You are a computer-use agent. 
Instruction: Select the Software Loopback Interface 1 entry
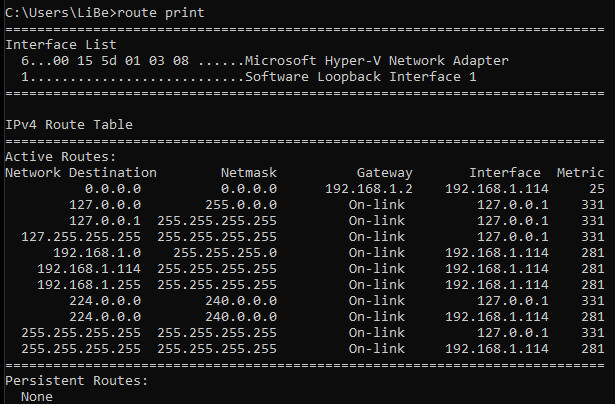(x=361, y=77)
